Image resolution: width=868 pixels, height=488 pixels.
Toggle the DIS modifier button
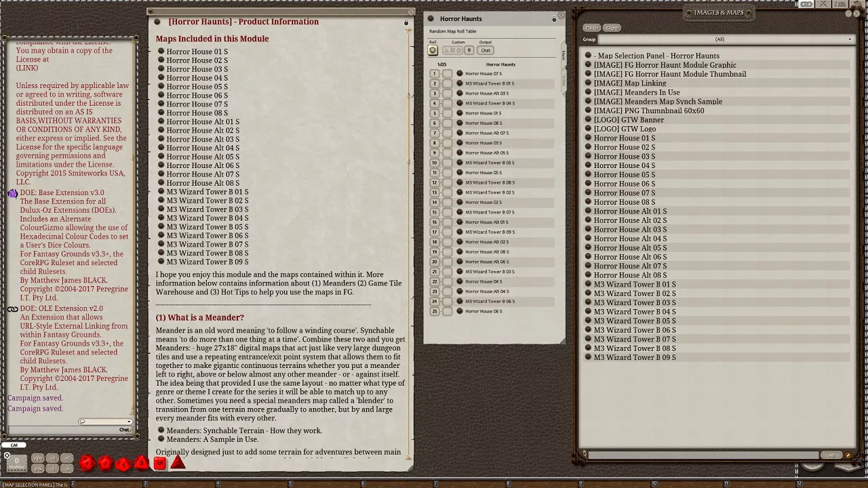click(38, 468)
